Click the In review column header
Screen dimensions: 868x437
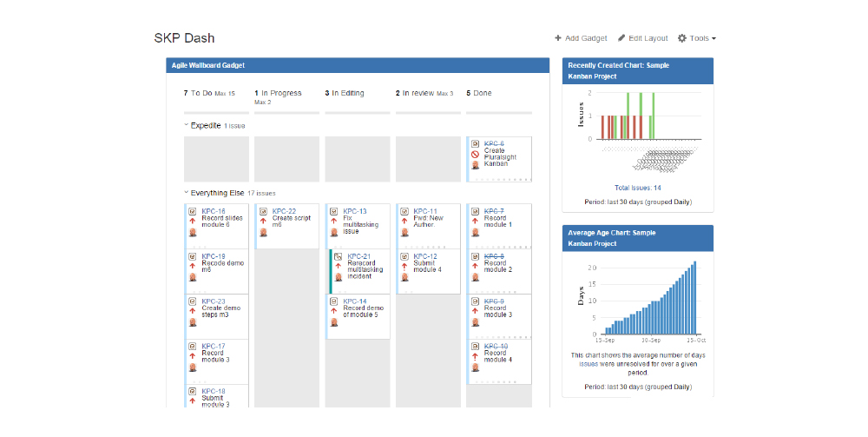click(x=424, y=93)
